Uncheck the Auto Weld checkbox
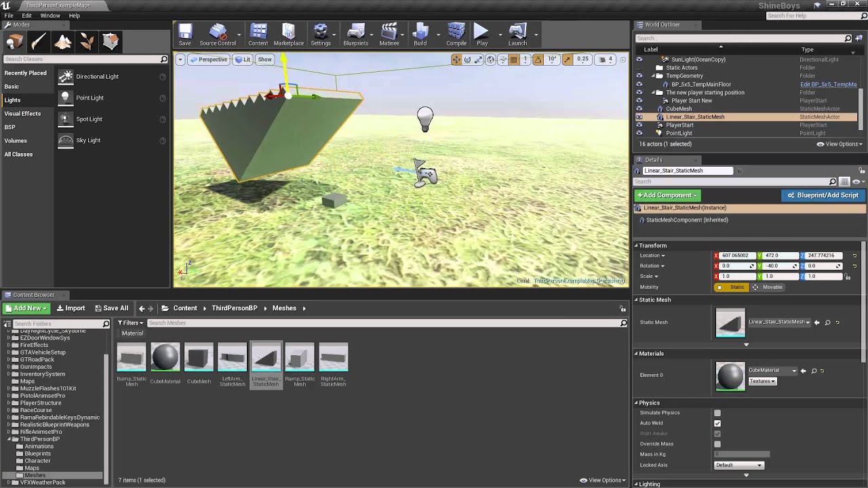 pos(717,423)
